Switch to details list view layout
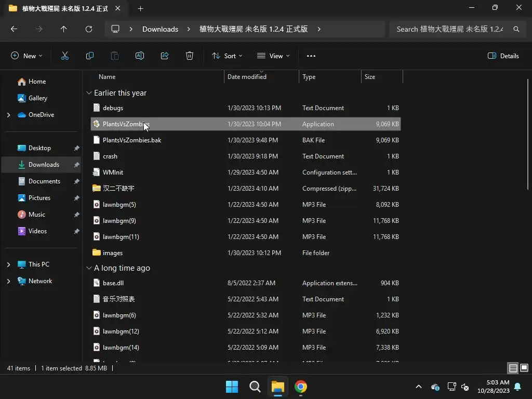 513,368
